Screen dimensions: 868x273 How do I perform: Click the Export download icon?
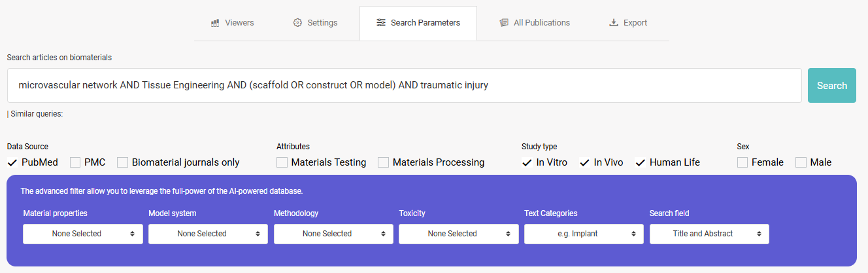pos(614,23)
